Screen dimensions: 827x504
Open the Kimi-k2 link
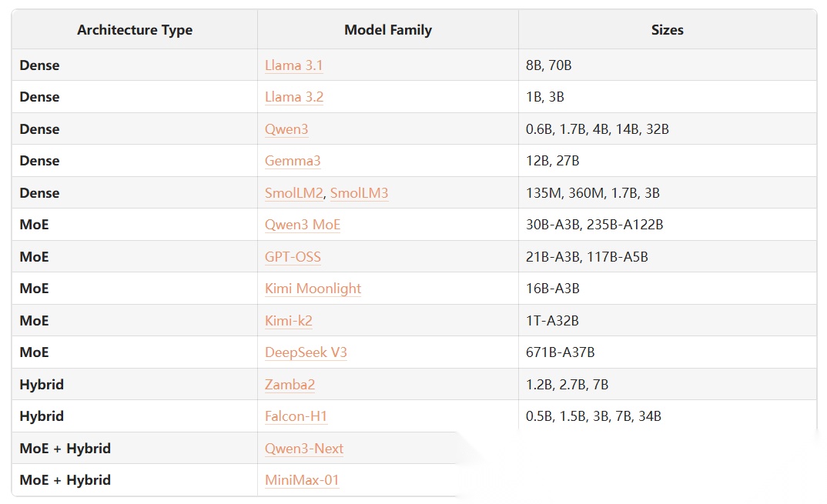pyautogui.click(x=289, y=321)
